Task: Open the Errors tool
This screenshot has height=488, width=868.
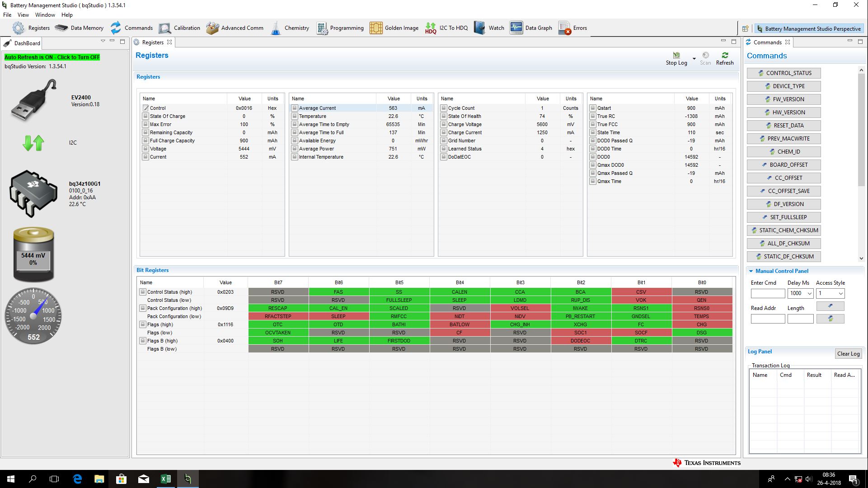Action: coord(572,28)
